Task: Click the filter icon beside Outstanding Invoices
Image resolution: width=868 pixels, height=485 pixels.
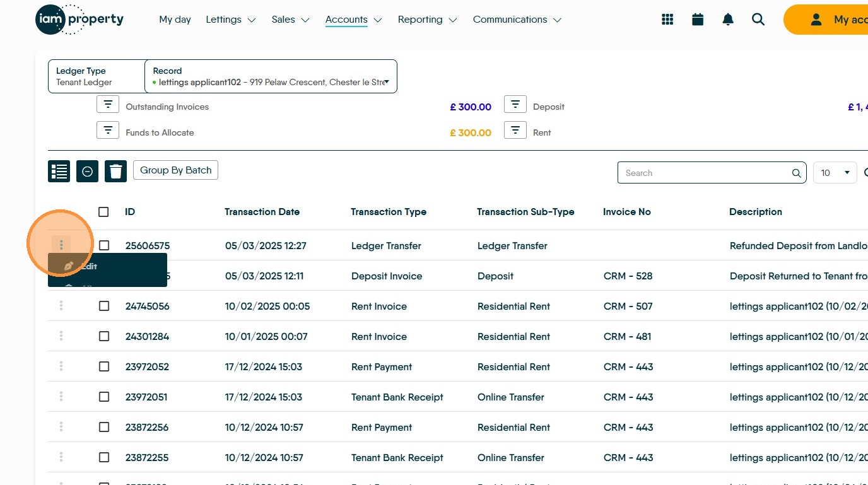Action: pyautogui.click(x=108, y=104)
